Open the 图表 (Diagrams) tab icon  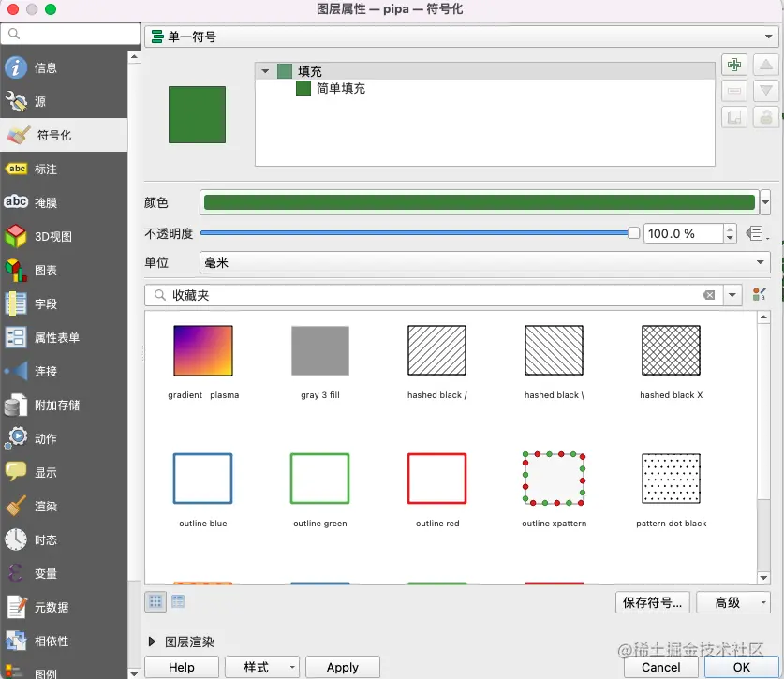click(x=16, y=270)
